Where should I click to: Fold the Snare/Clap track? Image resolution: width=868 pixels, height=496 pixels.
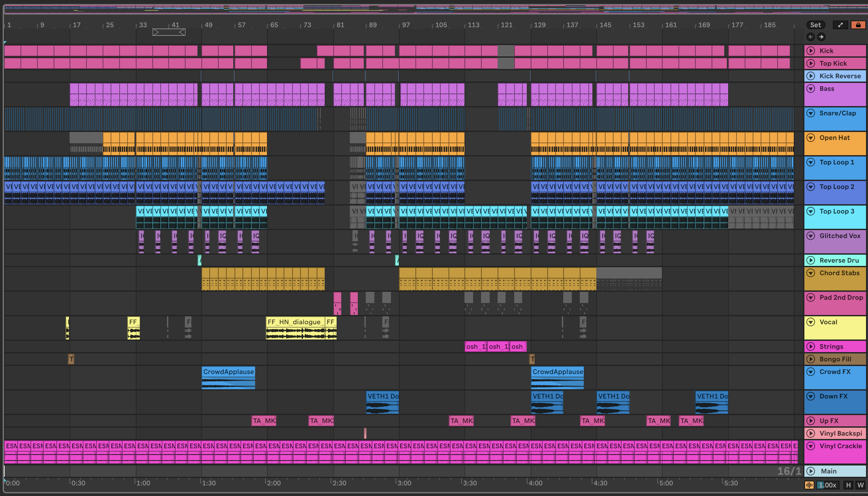pos(811,113)
